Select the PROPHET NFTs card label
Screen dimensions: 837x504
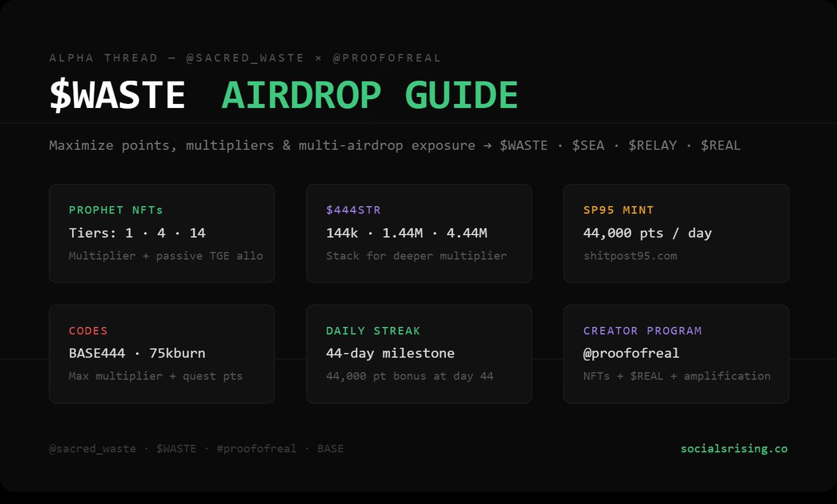[116, 209]
